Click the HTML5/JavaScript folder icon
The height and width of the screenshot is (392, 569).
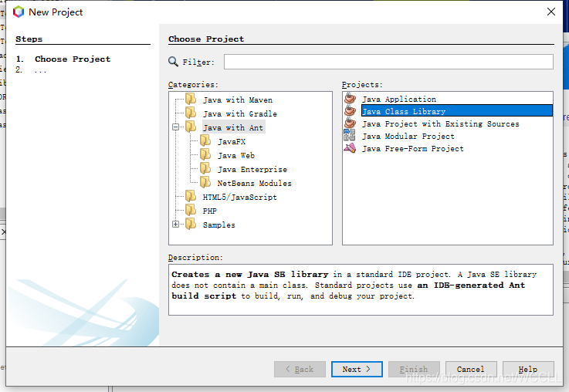pyautogui.click(x=191, y=196)
